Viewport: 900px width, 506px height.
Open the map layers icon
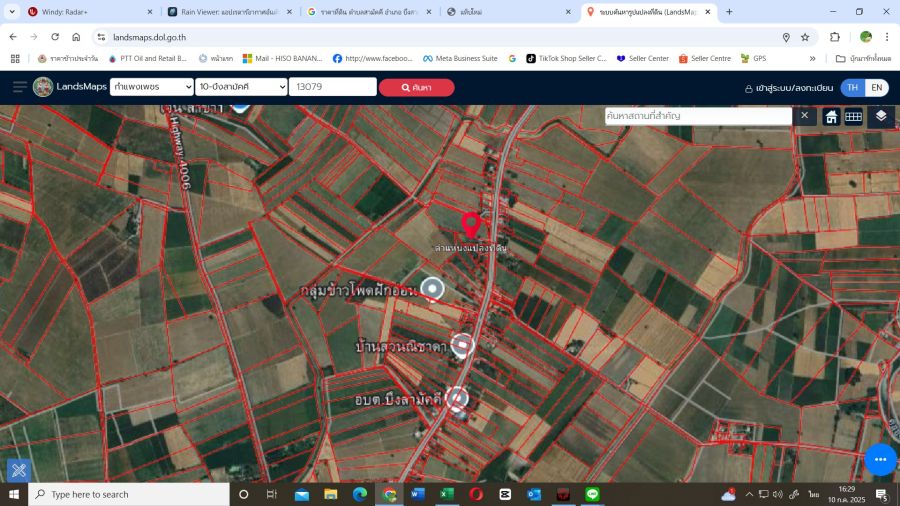[x=880, y=116]
